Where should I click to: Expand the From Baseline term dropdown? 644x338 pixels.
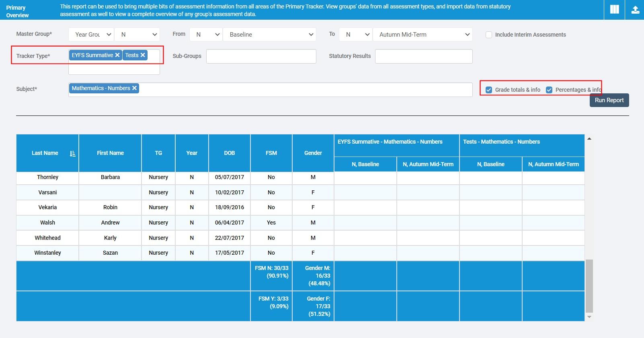click(269, 35)
